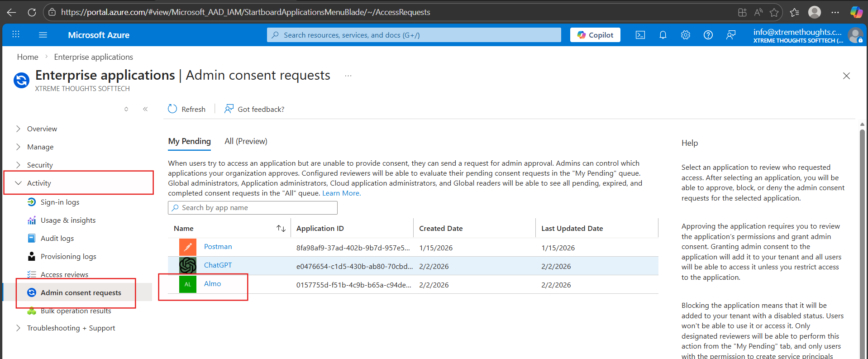Image resolution: width=868 pixels, height=359 pixels.
Task: Go back with the browser back arrow
Action: coord(12,12)
